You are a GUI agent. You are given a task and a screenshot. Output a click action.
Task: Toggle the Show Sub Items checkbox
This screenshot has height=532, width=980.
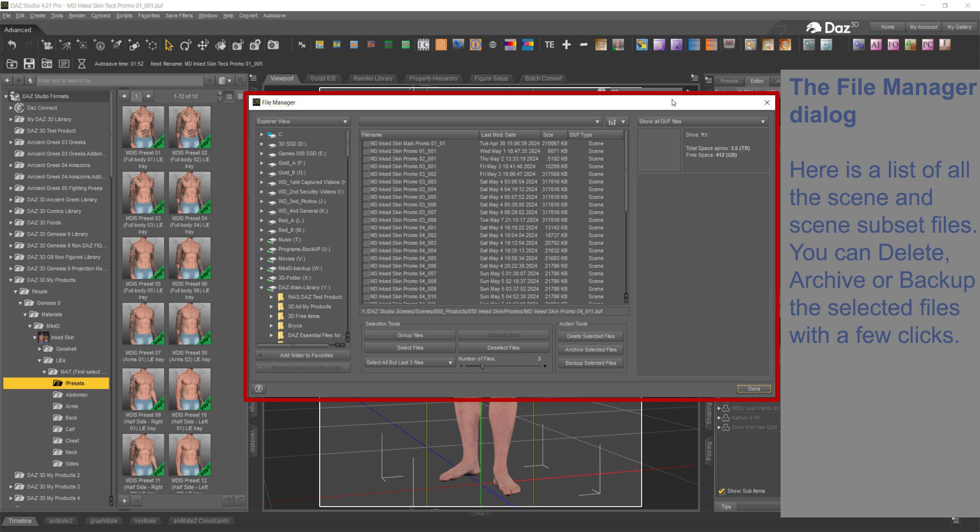[722, 491]
